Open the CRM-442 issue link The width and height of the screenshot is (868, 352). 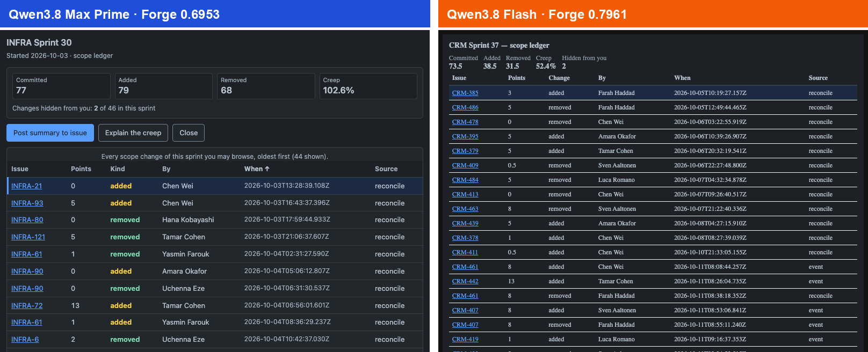coord(465,281)
